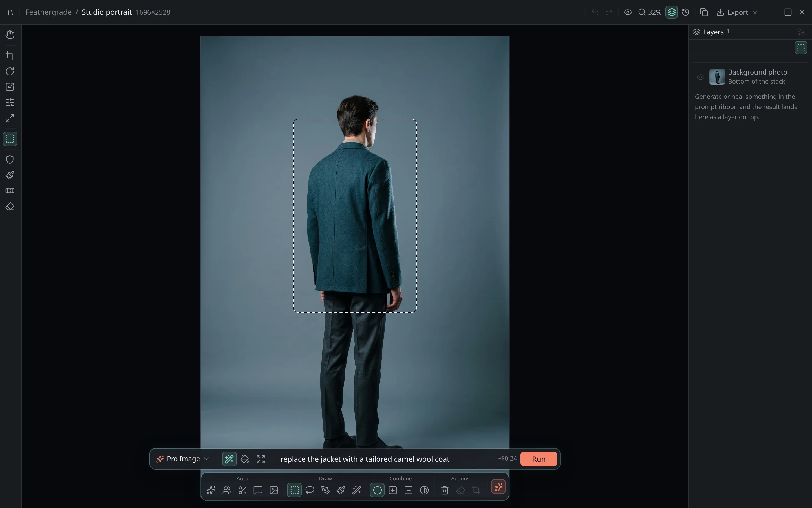This screenshot has width=812, height=508.
Task: Enable the intersect half-circle combine mode
Action: 424,490
